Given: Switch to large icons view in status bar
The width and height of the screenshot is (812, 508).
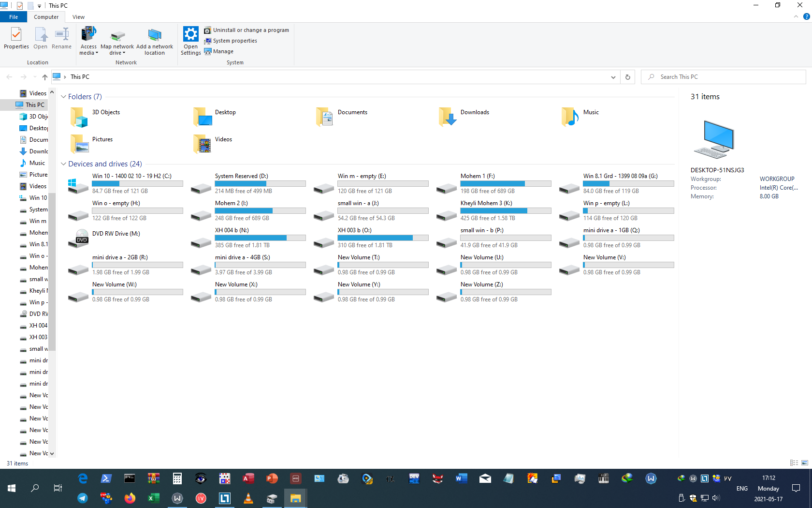Looking at the screenshot, I should (805, 463).
